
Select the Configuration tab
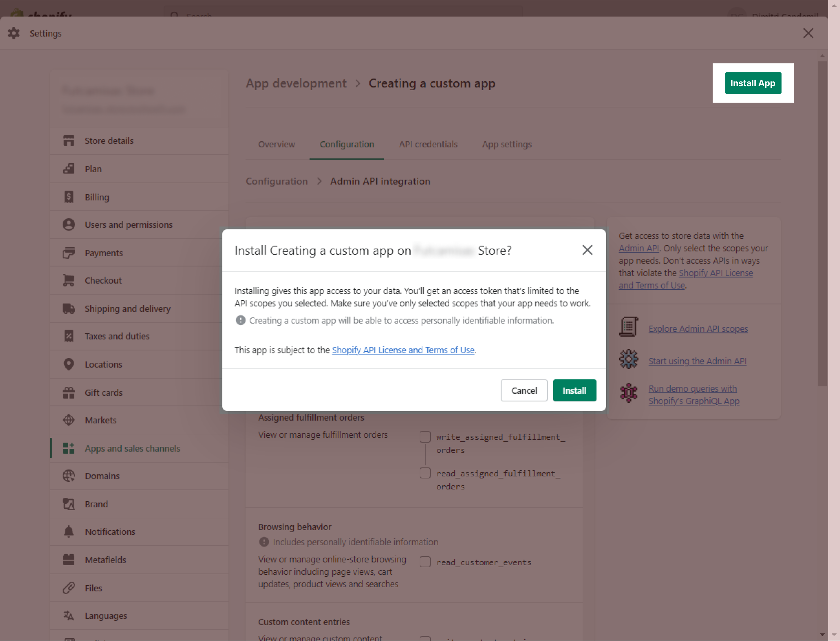pos(347,144)
